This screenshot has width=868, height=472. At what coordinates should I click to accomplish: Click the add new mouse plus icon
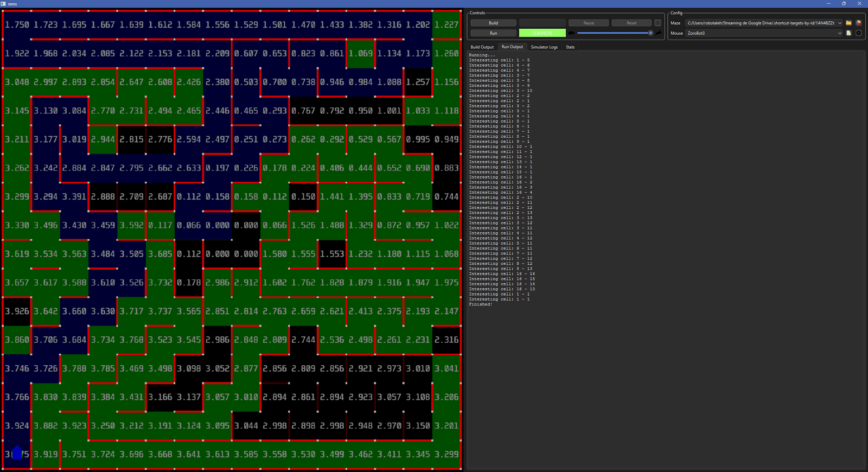(x=858, y=33)
